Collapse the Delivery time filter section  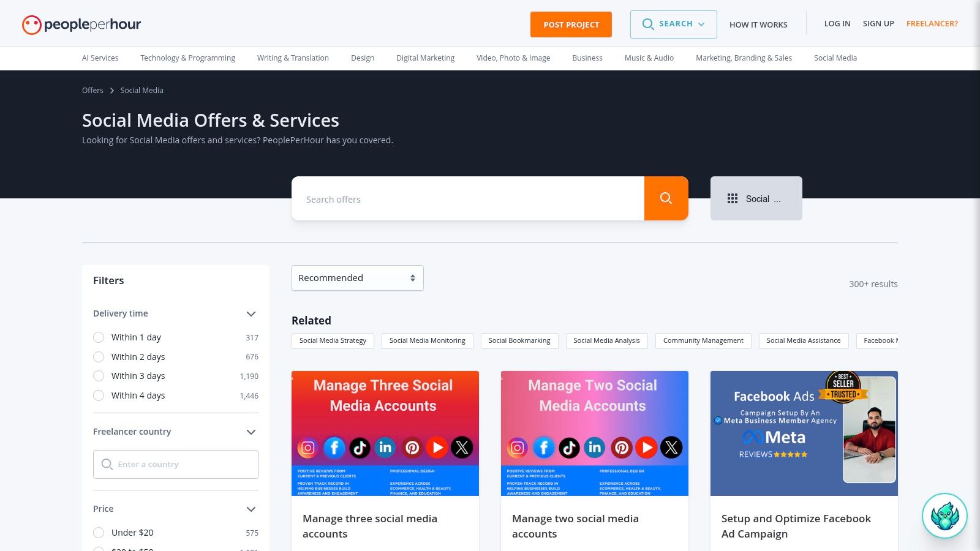point(251,313)
